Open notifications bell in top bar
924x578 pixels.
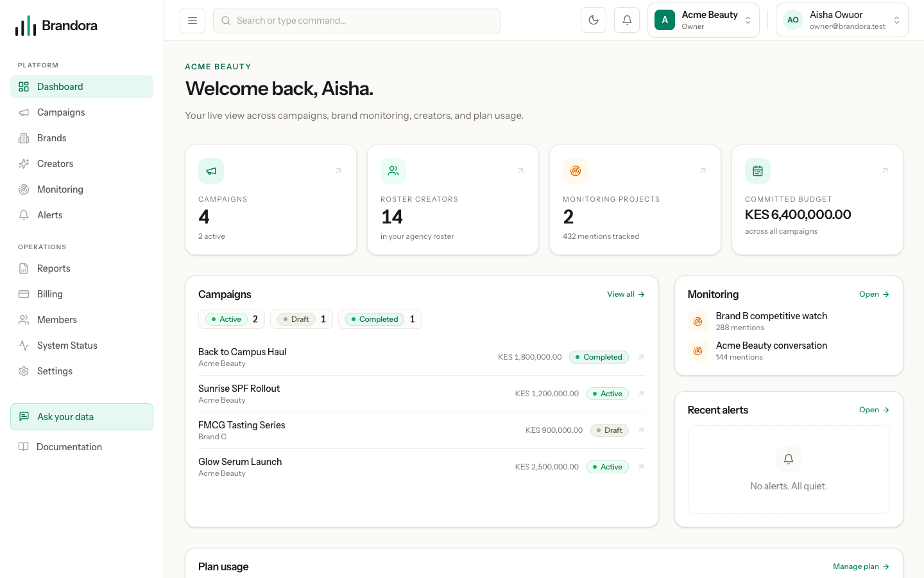(x=627, y=21)
